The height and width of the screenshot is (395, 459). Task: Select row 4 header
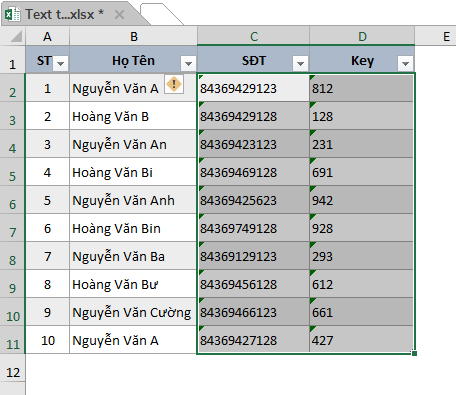(13, 144)
